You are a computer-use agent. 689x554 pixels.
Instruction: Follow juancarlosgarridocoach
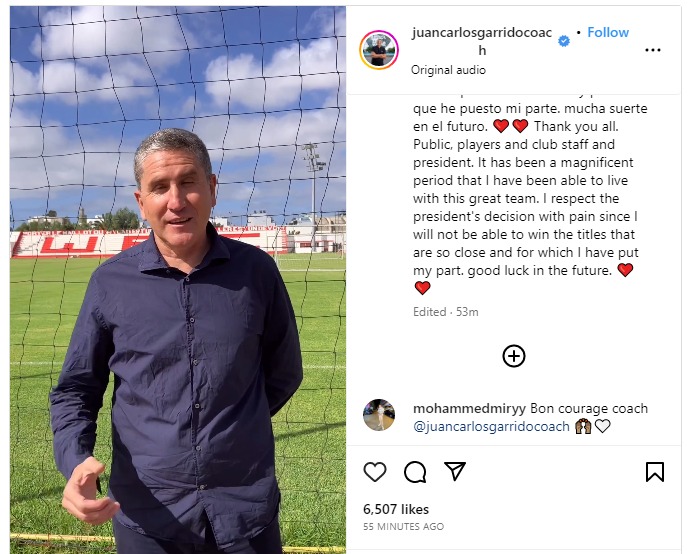click(x=608, y=32)
